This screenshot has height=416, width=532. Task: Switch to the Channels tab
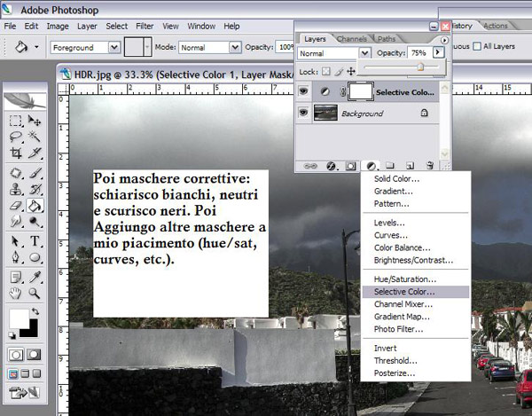click(352, 39)
